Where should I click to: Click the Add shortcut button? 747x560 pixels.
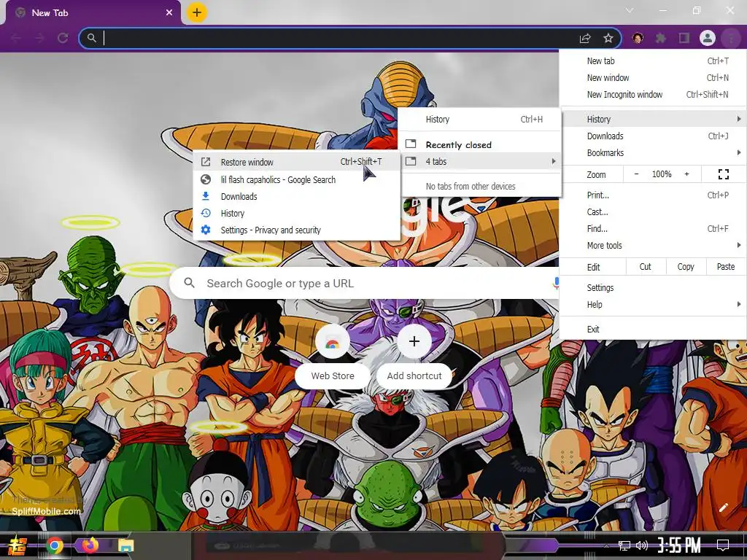pyautogui.click(x=414, y=356)
